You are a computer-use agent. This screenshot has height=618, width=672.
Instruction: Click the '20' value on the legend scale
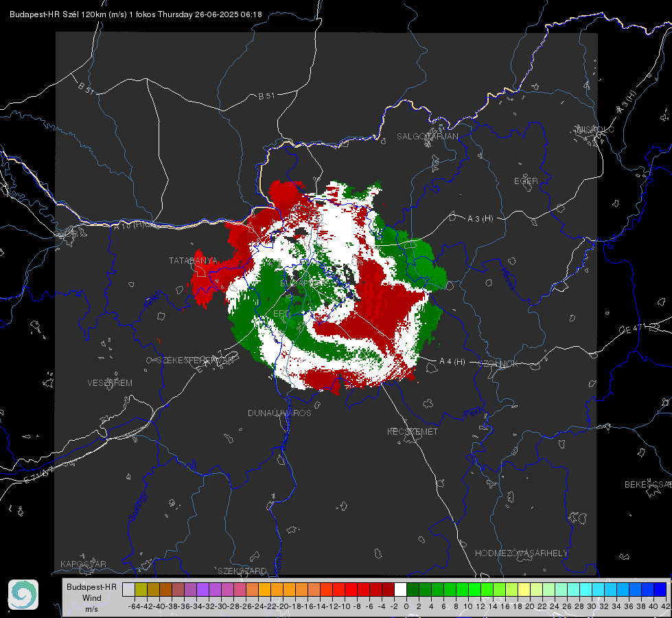tap(530, 606)
